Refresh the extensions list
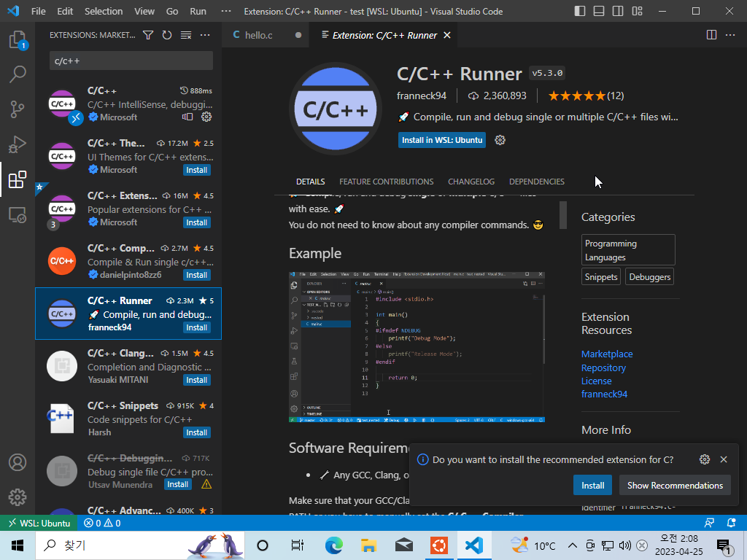 [x=167, y=35]
